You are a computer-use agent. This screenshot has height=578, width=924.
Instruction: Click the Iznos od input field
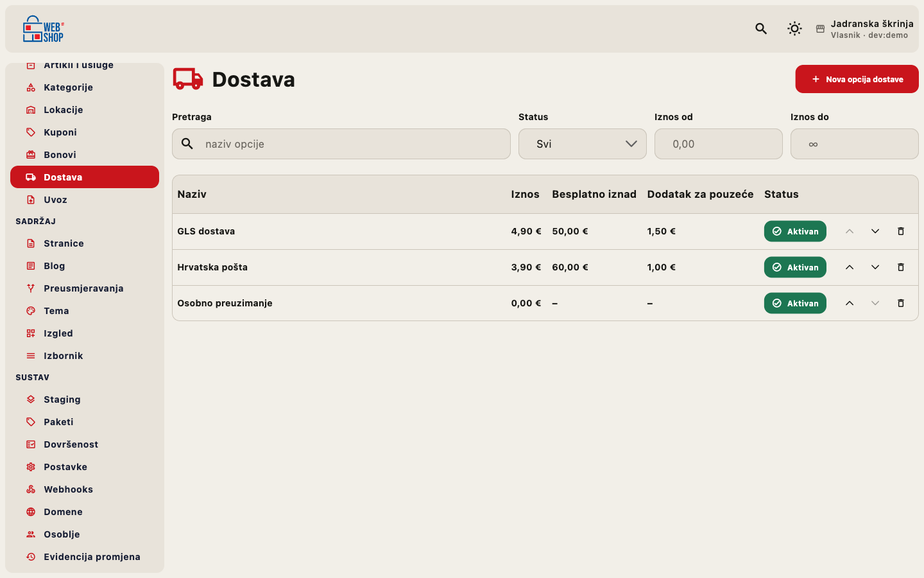coord(719,144)
